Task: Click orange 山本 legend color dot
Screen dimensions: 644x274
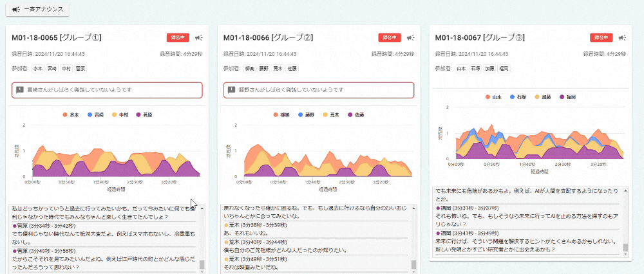Action: 488,97
